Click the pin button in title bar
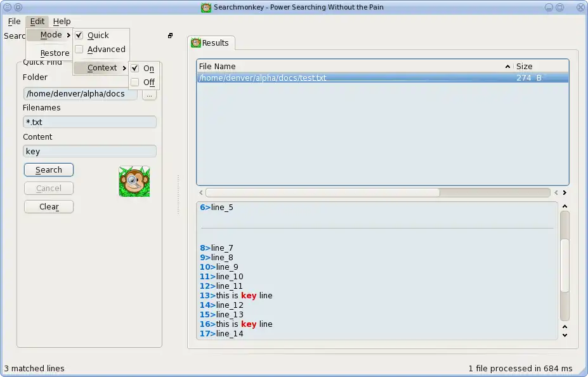This screenshot has width=588, height=377. coord(18,7)
